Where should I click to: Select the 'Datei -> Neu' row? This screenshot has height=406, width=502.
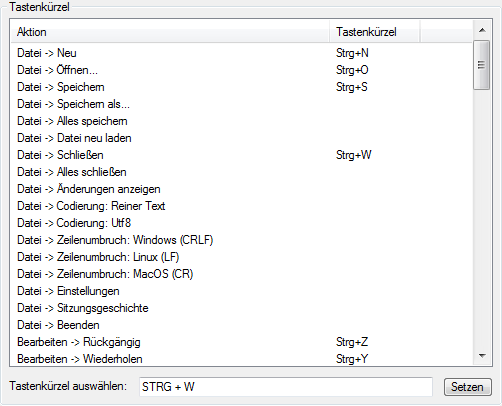click(242, 53)
